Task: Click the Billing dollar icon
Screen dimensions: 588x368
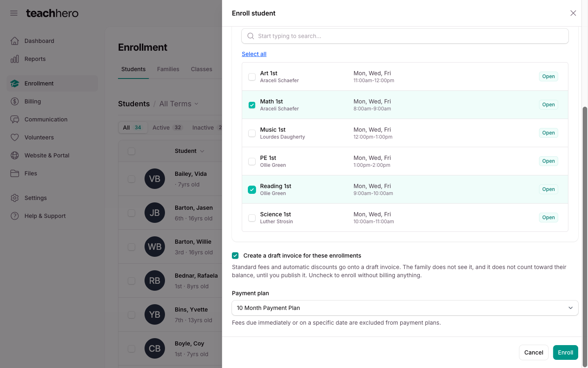Action: pos(15,101)
